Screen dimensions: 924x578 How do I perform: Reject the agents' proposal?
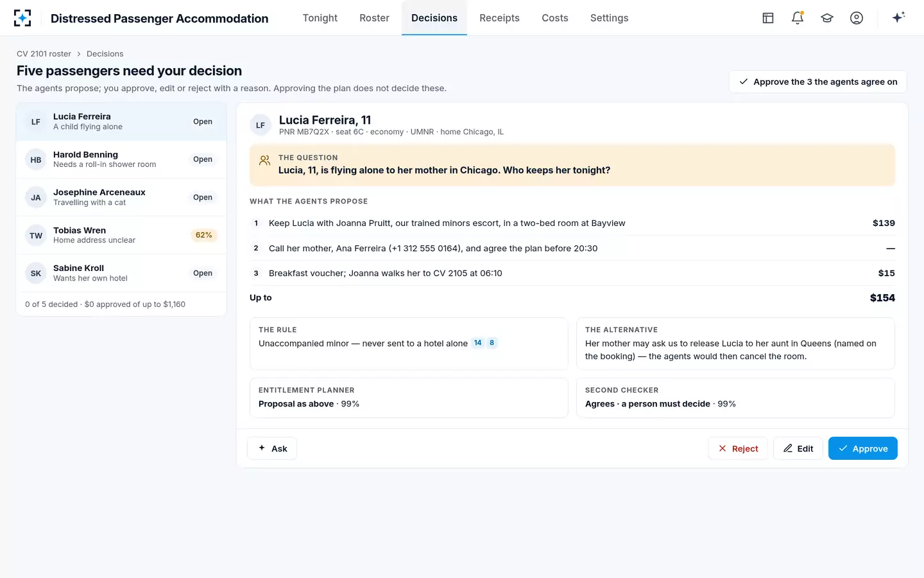738,448
